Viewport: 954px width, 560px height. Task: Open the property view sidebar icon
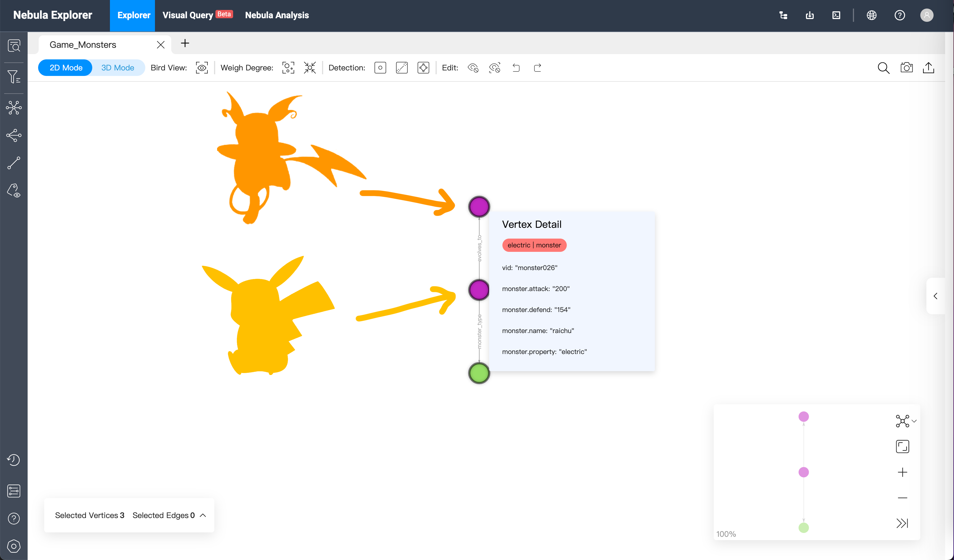14,191
